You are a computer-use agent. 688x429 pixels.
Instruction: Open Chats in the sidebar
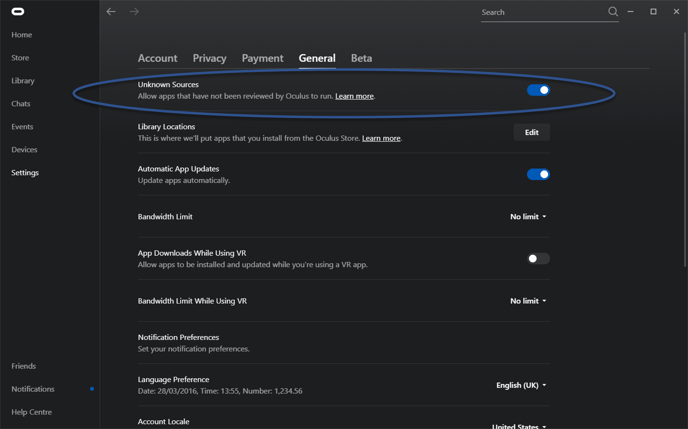point(21,104)
